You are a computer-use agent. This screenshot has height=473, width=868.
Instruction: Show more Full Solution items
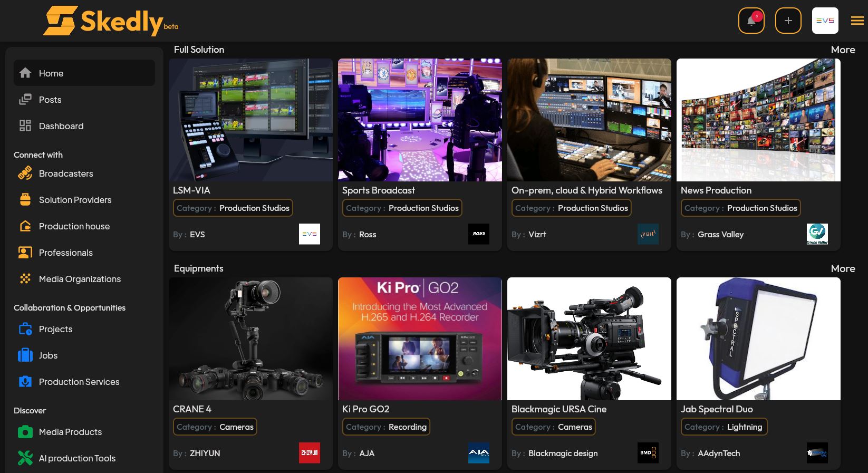(x=843, y=50)
